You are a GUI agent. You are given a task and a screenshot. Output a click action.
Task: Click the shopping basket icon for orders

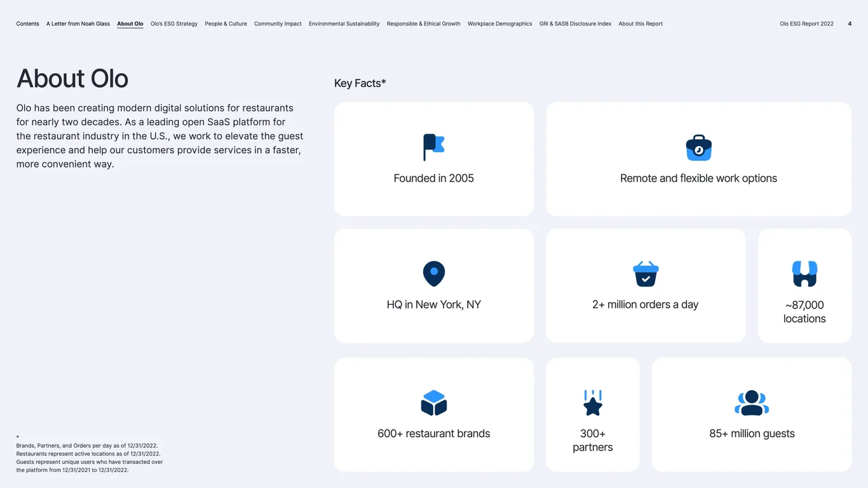coord(646,274)
